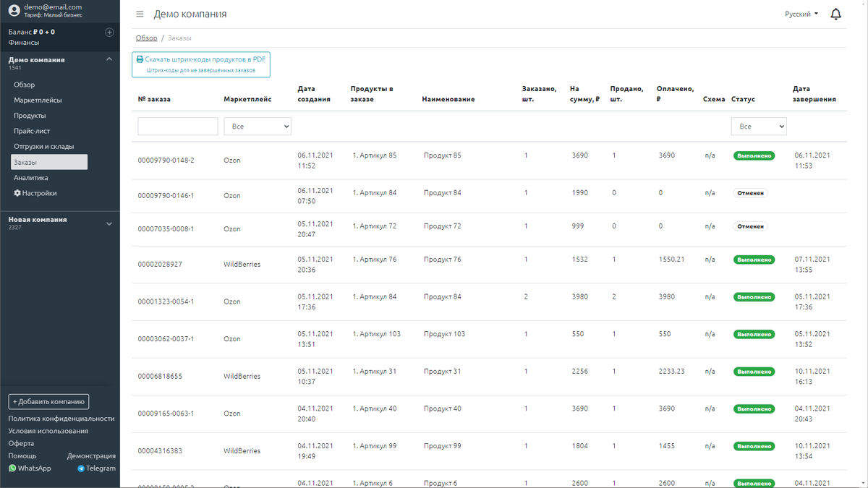This screenshot has height=488, width=868.
Task: Click the Наименование column header
Action: coord(448,99)
